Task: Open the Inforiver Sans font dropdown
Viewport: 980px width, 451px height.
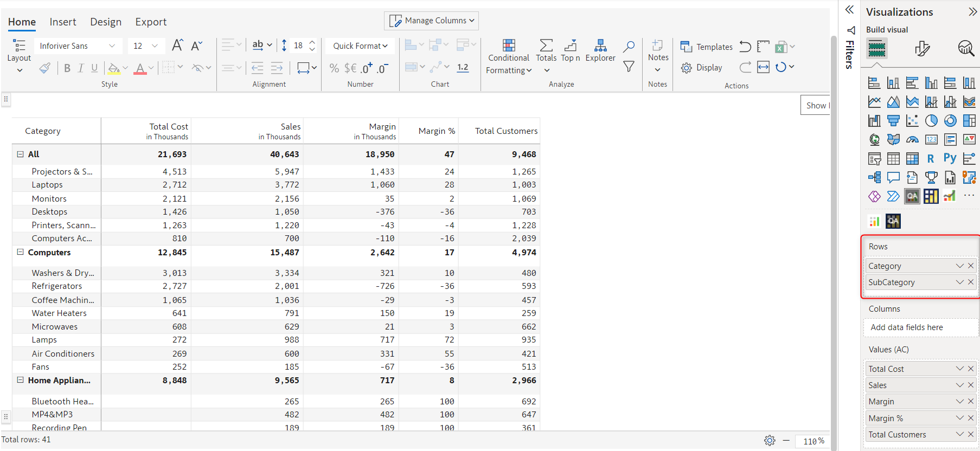Action: 78,46
